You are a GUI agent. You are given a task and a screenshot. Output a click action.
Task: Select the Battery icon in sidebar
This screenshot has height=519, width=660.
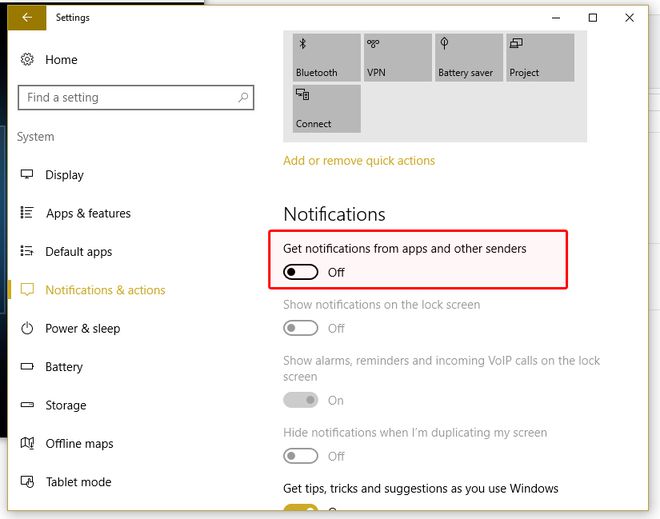tap(27, 366)
